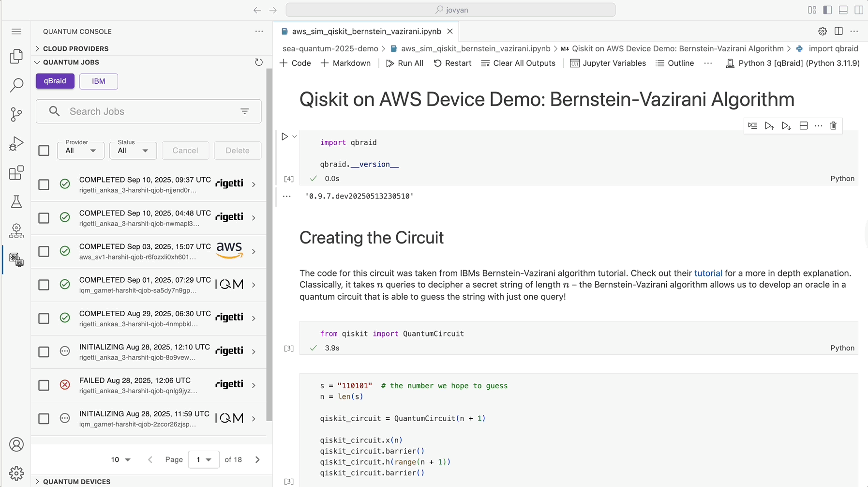This screenshot has width=868, height=487.
Task: Toggle primary side bar layout icon
Action: tap(827, 10)
